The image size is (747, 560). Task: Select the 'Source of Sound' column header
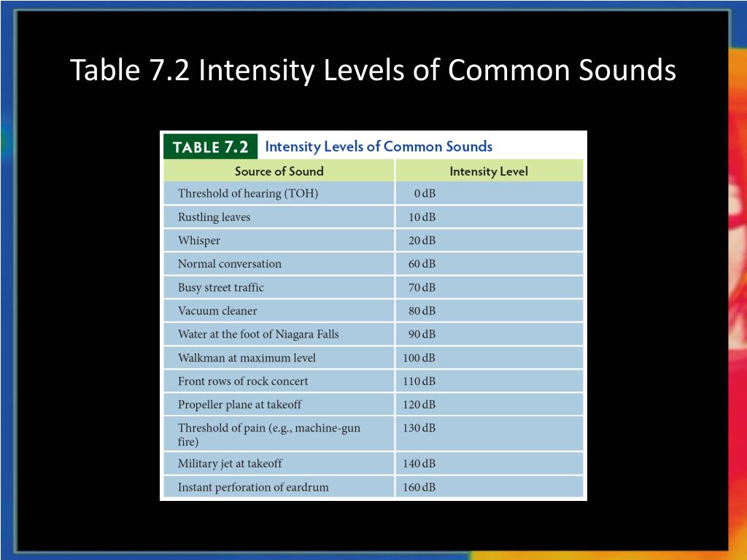pyautogui.click(x=279, y=171)
